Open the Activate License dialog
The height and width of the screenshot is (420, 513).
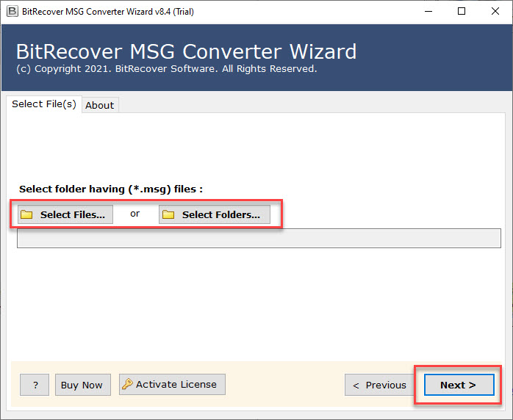172,384
